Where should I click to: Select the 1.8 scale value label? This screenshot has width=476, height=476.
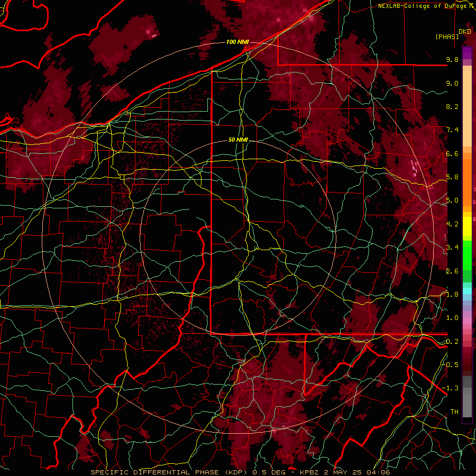pos(452,295)
